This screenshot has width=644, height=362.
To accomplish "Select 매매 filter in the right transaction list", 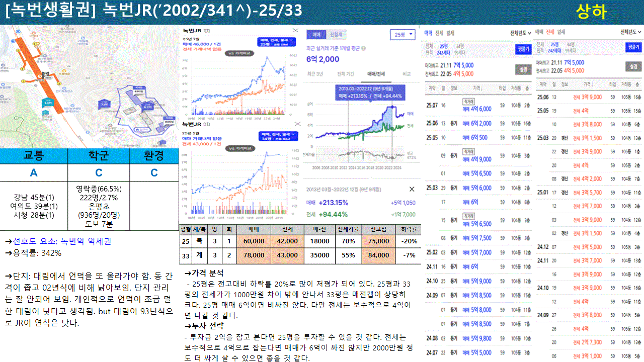I will [540, 32].
